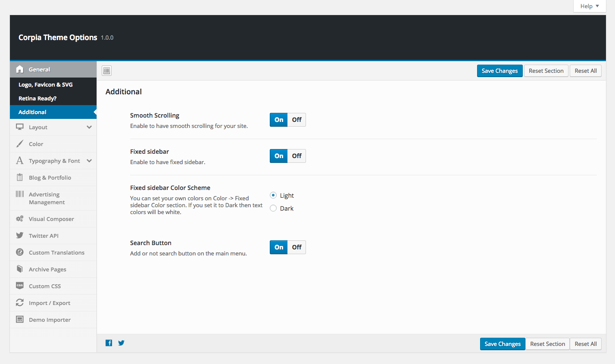Click the Import / Export refresh icon
615x364 pixels.
[20, 303]
